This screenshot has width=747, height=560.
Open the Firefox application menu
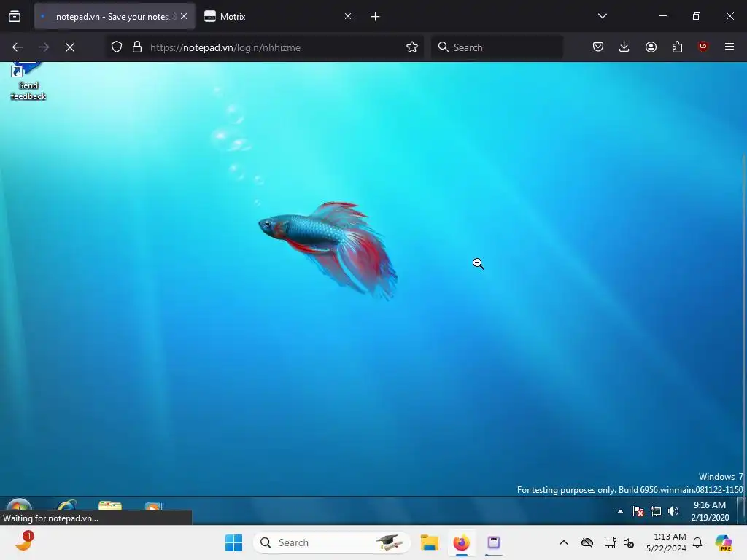729,47
